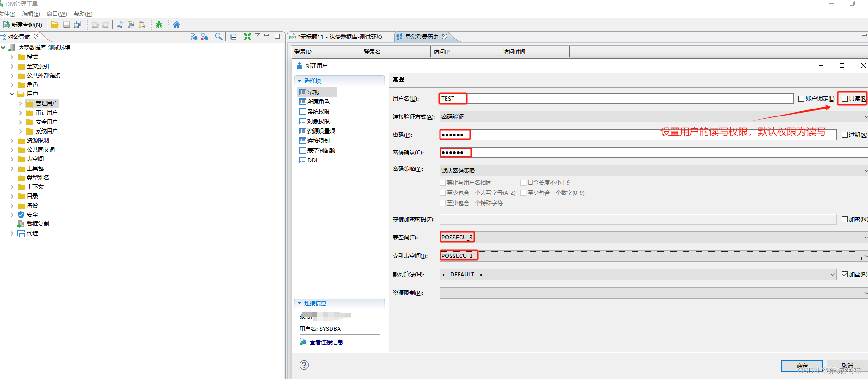Toggle 口令长度不小于9 checkbox

(x=523, y=182)
